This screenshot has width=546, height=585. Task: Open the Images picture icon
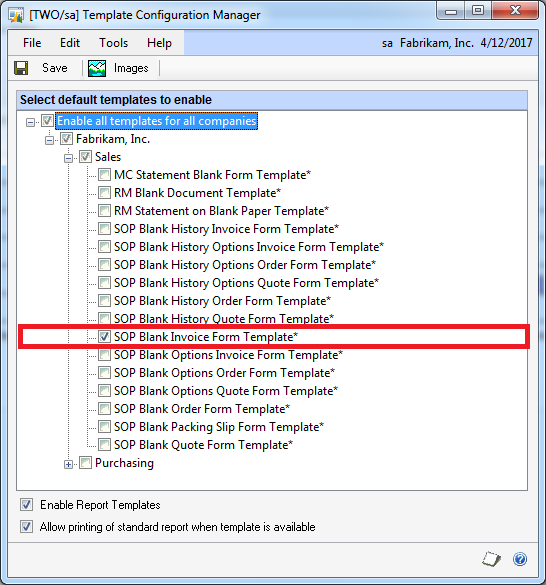coord(97,68)
